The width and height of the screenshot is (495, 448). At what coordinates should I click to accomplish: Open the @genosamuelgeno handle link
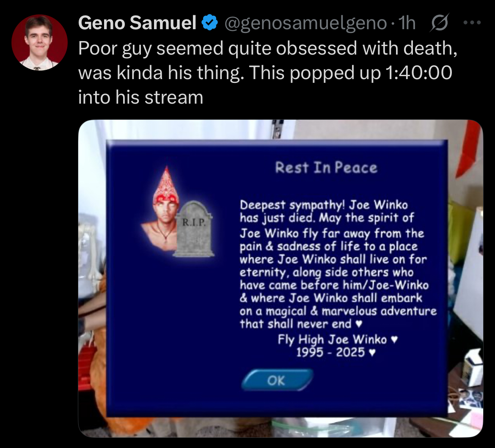tap(305, 23)
